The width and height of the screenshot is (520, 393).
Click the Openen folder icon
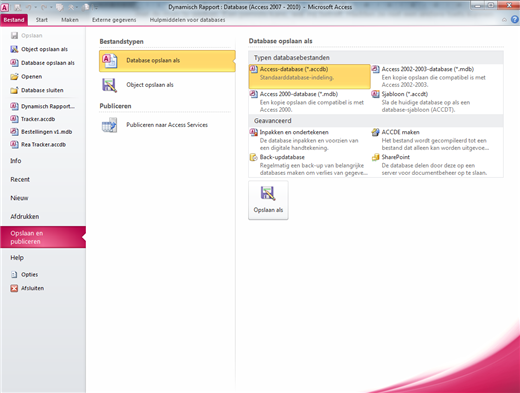[x=14, y=76]
